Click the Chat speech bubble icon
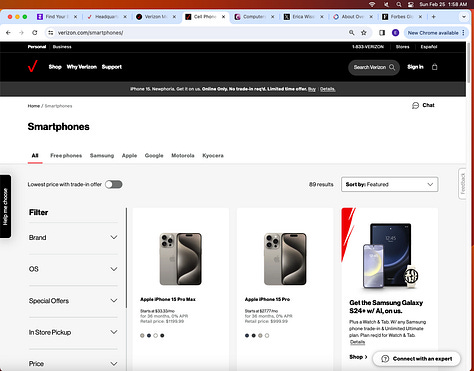Image resolution: width=474 pixels, height=371 pixels. (415, 106)
